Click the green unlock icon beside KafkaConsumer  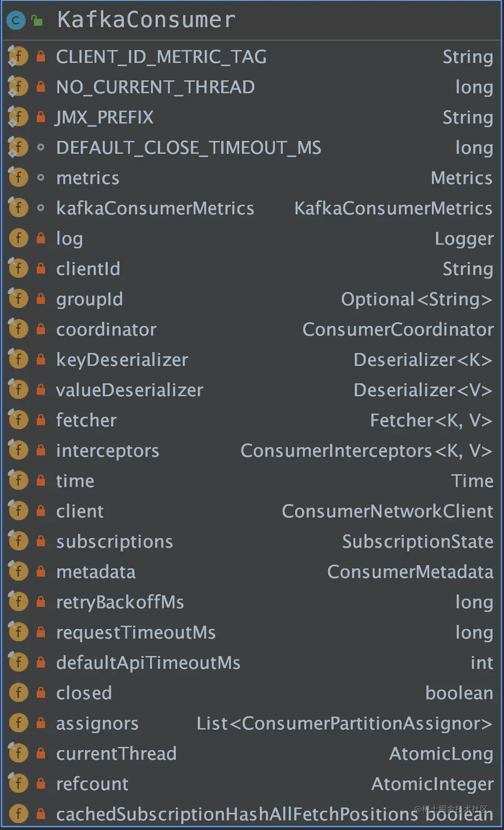click(x=37, y=20)
